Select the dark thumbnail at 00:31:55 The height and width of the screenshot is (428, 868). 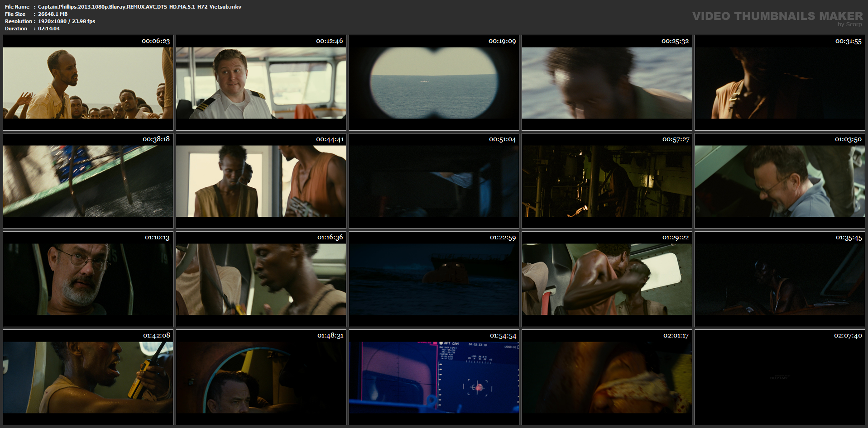[x=780, y=83]
